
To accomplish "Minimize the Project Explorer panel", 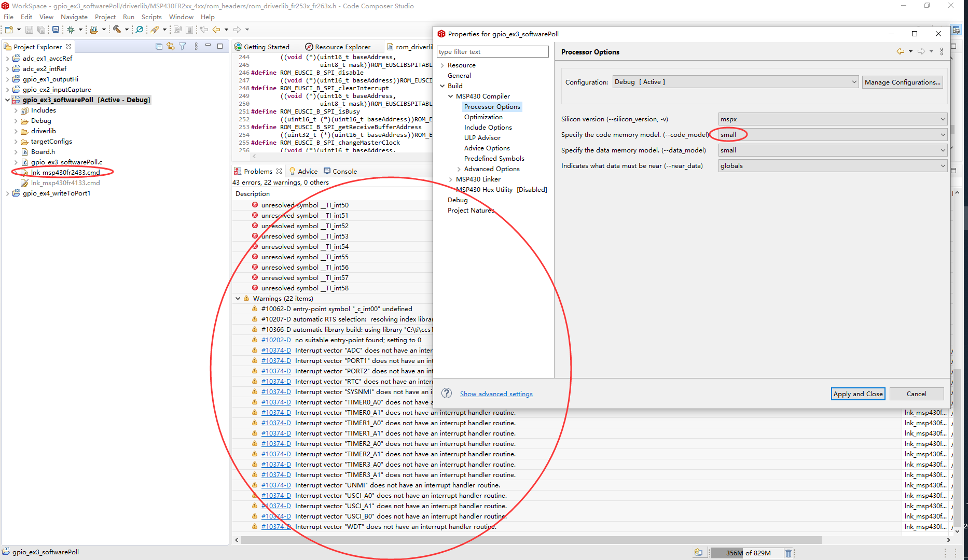I will tap(208, 46).
